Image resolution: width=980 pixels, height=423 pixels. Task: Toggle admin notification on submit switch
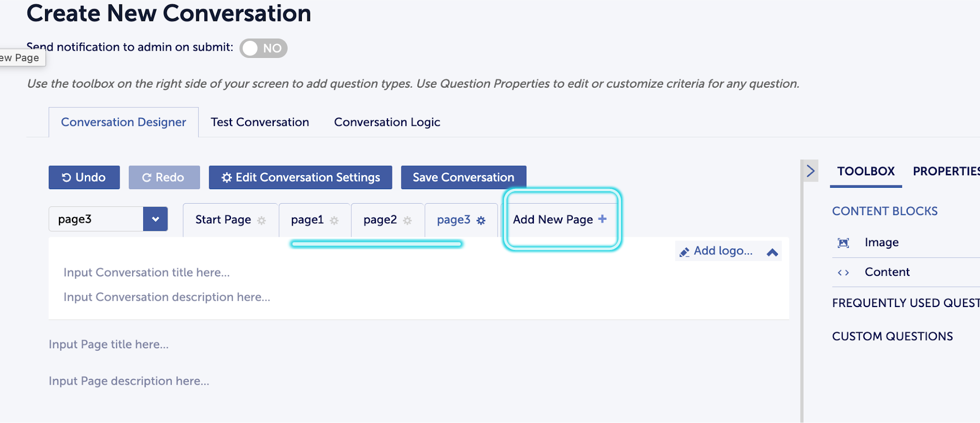tap(263, 48)
